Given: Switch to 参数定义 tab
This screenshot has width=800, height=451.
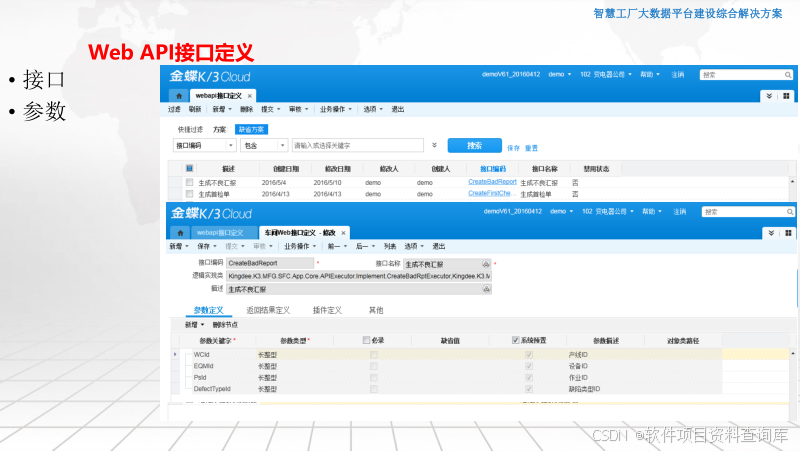Looking at the screenshot, I should click(208, 310).
